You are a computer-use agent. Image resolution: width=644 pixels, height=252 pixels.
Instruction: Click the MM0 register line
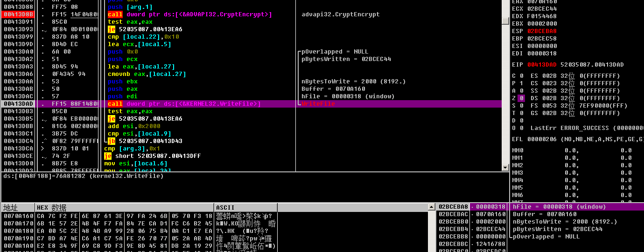point(571,150)
